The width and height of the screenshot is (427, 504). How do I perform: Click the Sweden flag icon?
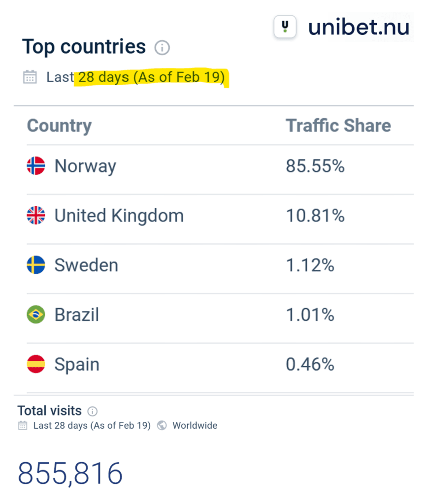click(35, 265)
